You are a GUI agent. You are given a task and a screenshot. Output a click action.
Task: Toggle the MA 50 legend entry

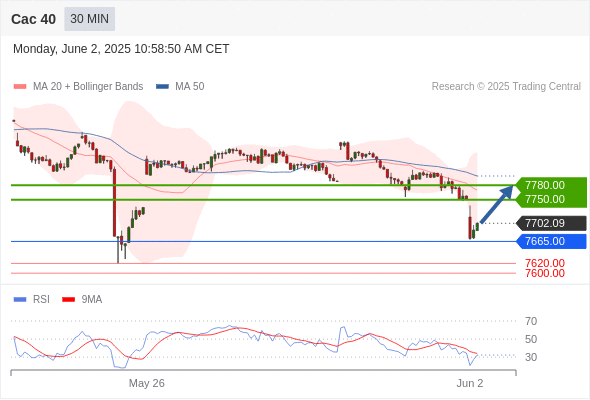(x=180, y=87)
